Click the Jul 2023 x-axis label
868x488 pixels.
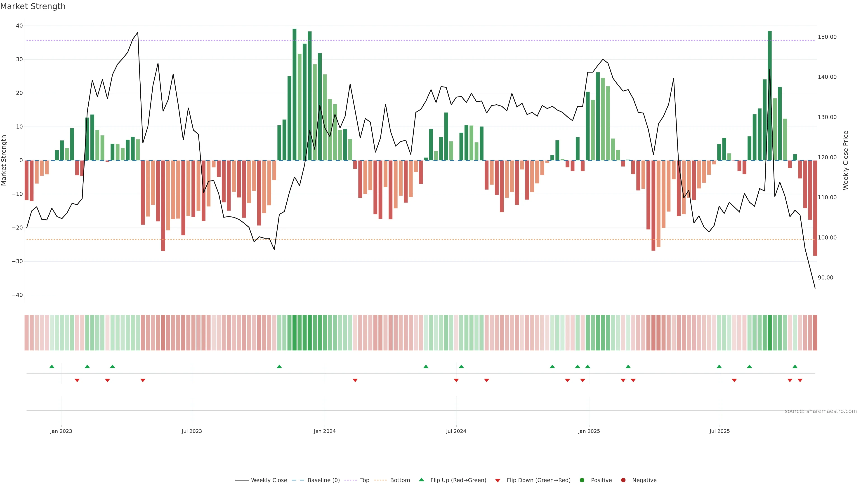tap(192, 431)
